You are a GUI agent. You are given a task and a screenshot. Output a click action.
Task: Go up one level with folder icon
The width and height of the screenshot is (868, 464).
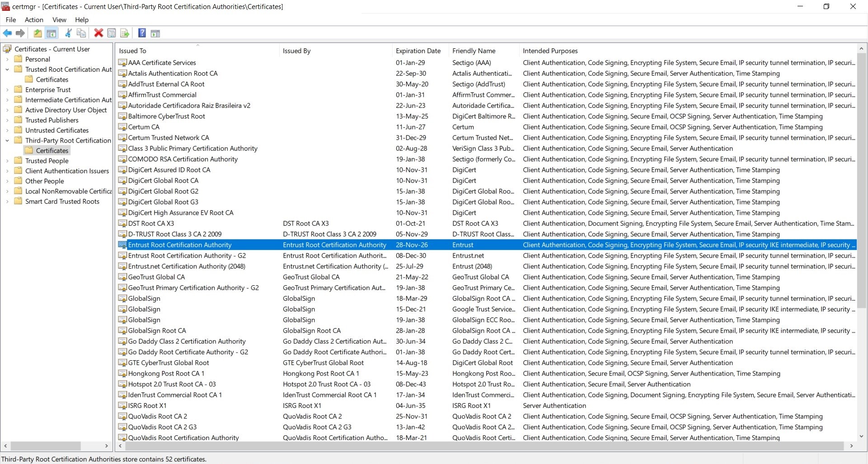click(38, 33)
